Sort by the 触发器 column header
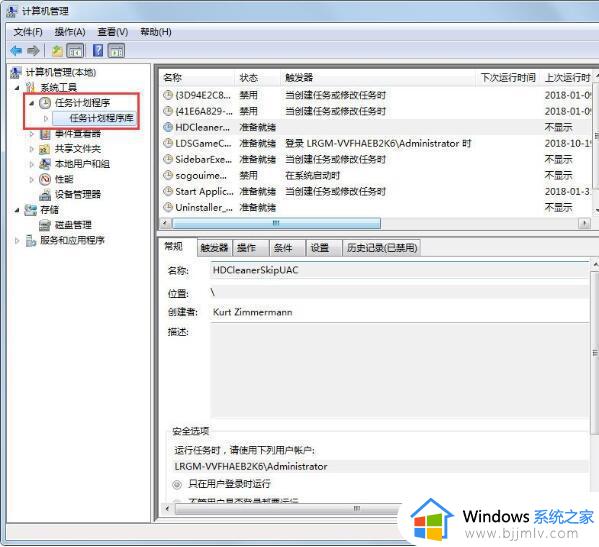This screenshot has width=599, height=547. (x=378, y=78)
